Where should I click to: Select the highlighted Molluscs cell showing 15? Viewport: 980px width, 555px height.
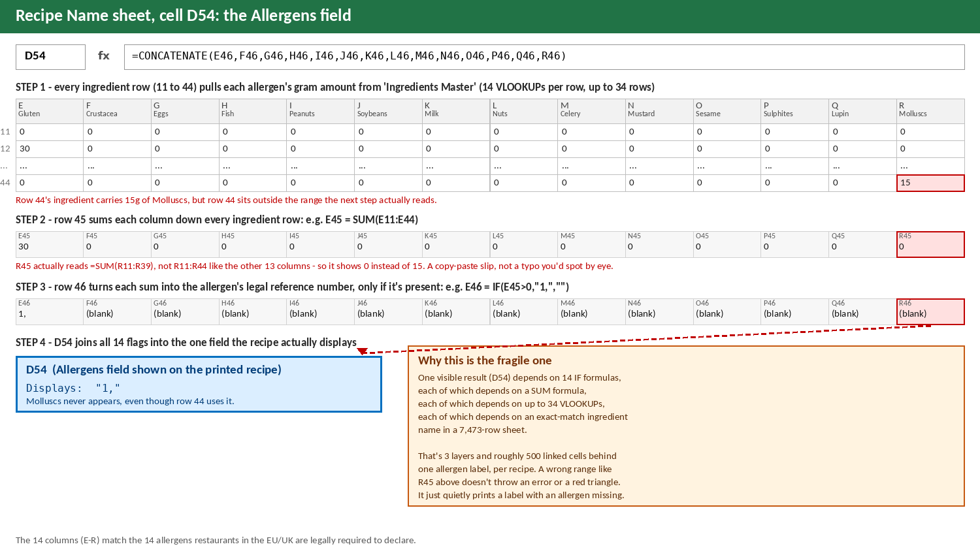click(x=931, y=183)
